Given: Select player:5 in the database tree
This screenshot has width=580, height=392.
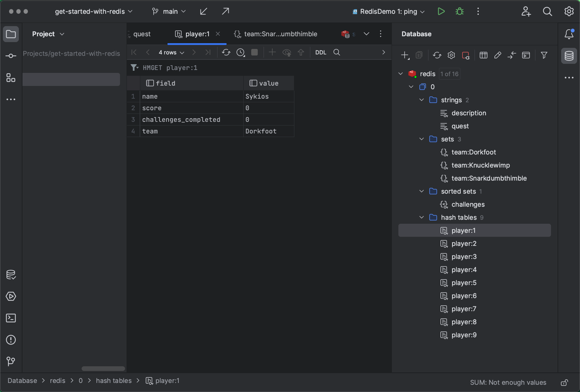Looking at the screenshot, I should click(464, 283).
